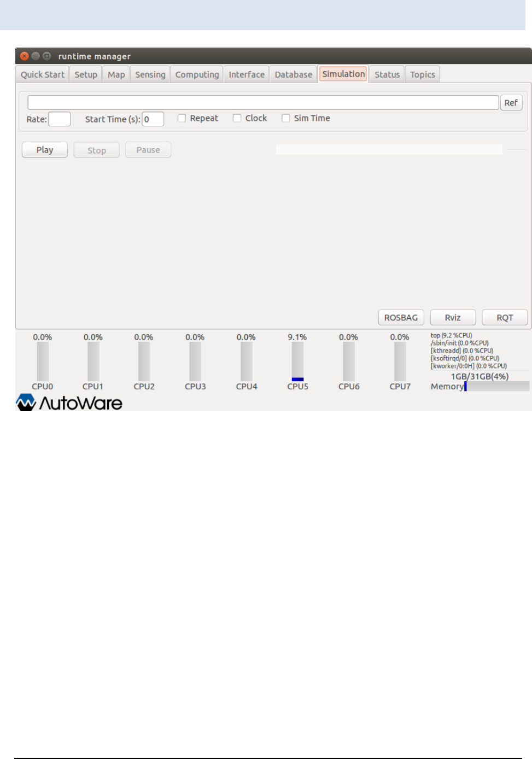The width and height of the screenshot is (532, 759).
Task: Start playback with the Play button
Action: [x=45, y=150]
